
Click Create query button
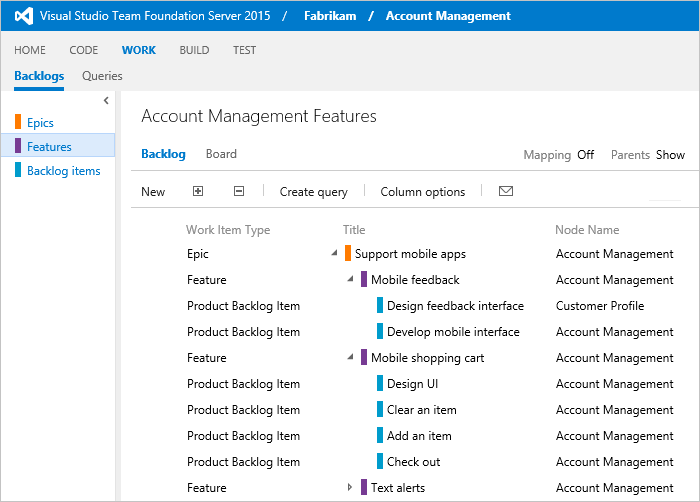click(313, 192)
